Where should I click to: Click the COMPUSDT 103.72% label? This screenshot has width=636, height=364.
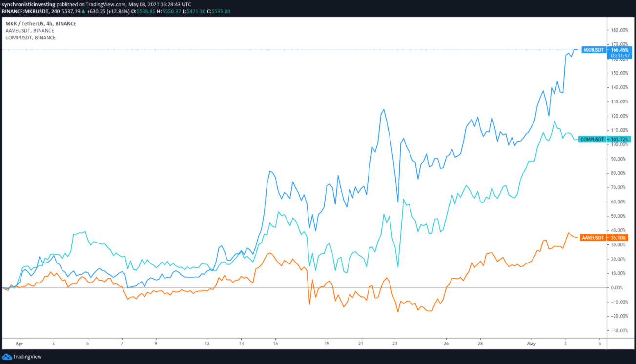(x=605, y=140)
